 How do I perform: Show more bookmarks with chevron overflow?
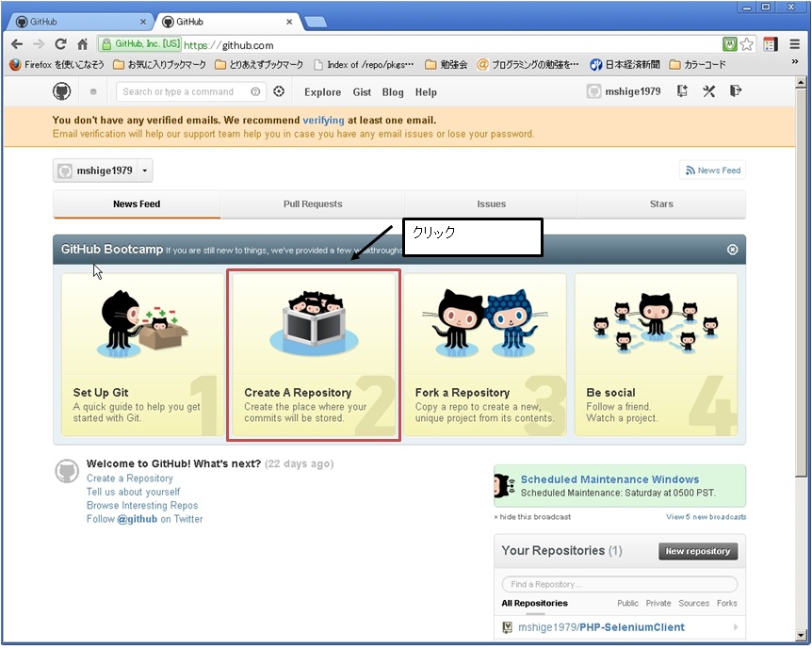pyautogui.click(x=795, y=62)
